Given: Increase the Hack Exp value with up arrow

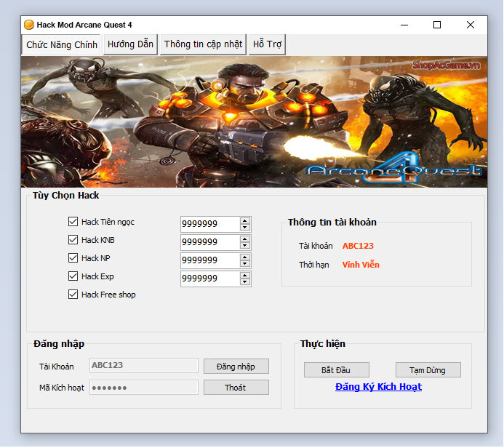Looking at the screenshot, I should [245, 276].
